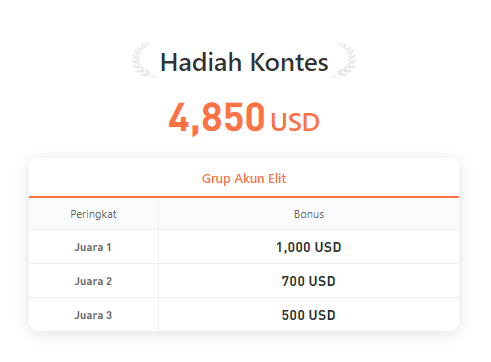Click the word Hadiah in the title
Image resolution: width=491 pixels, height=362 pixels.
pyautogui.click(x=201, y=62)
